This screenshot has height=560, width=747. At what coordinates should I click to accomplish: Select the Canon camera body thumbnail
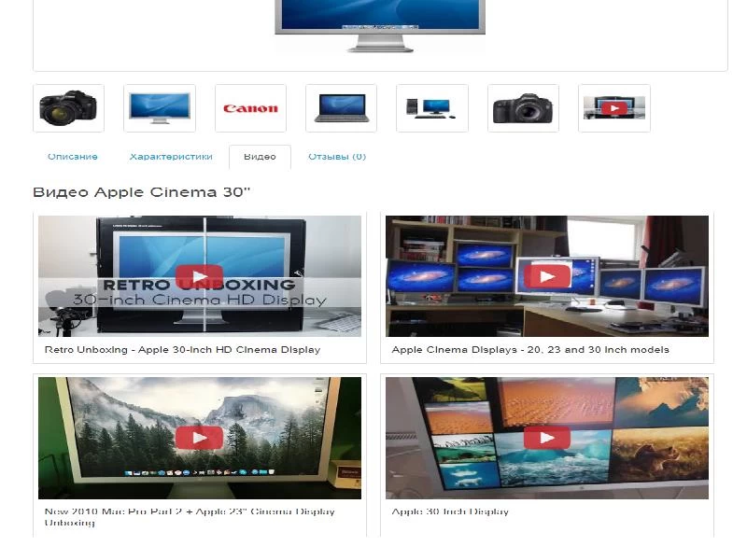pyautogui.click(x=523, y=108)
